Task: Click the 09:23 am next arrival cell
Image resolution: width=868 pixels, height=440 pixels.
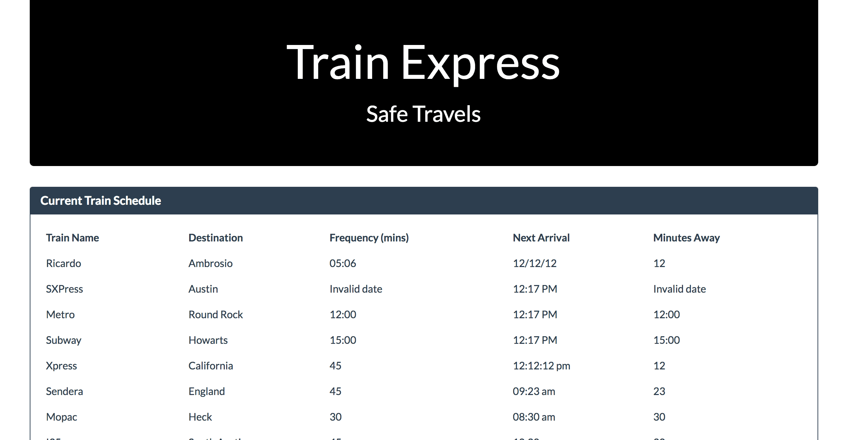Action: tap(534, 392)
